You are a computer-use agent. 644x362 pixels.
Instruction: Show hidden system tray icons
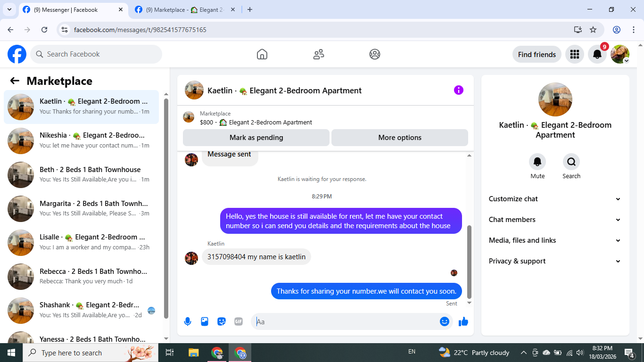523,353
